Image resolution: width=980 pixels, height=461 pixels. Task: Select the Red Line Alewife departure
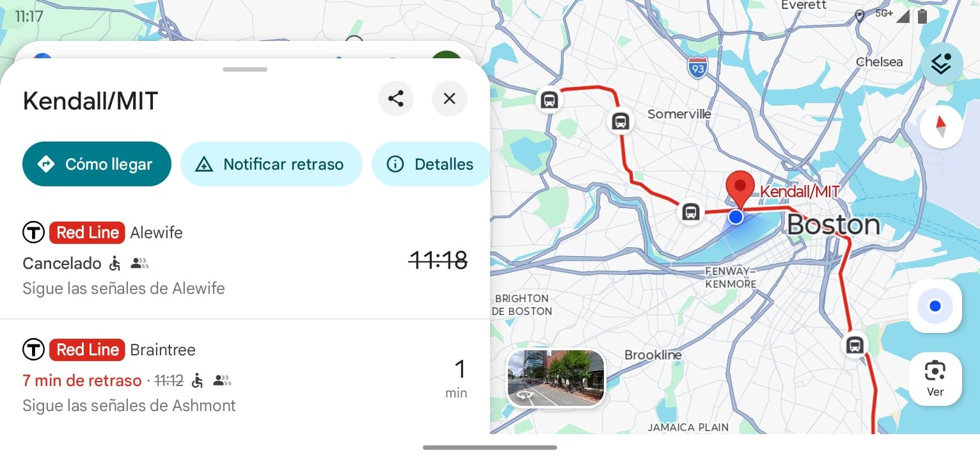tap(244, 260)
